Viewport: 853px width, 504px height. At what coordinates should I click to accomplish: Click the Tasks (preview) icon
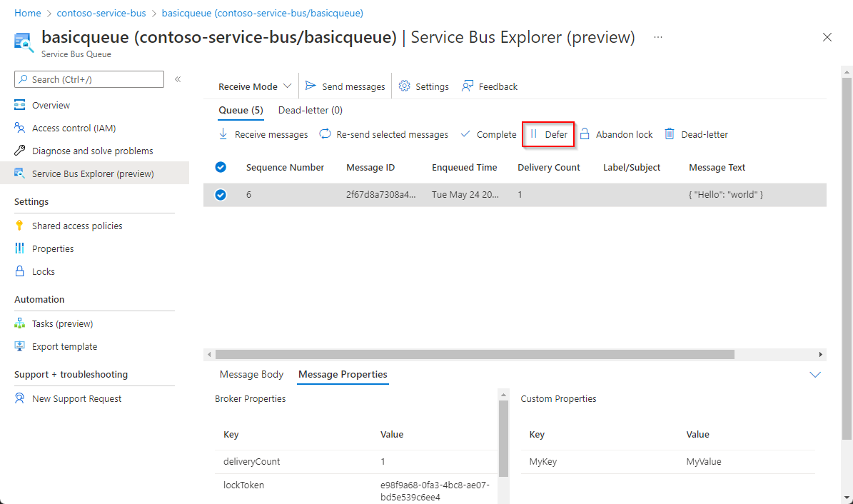tap(19, 323)
